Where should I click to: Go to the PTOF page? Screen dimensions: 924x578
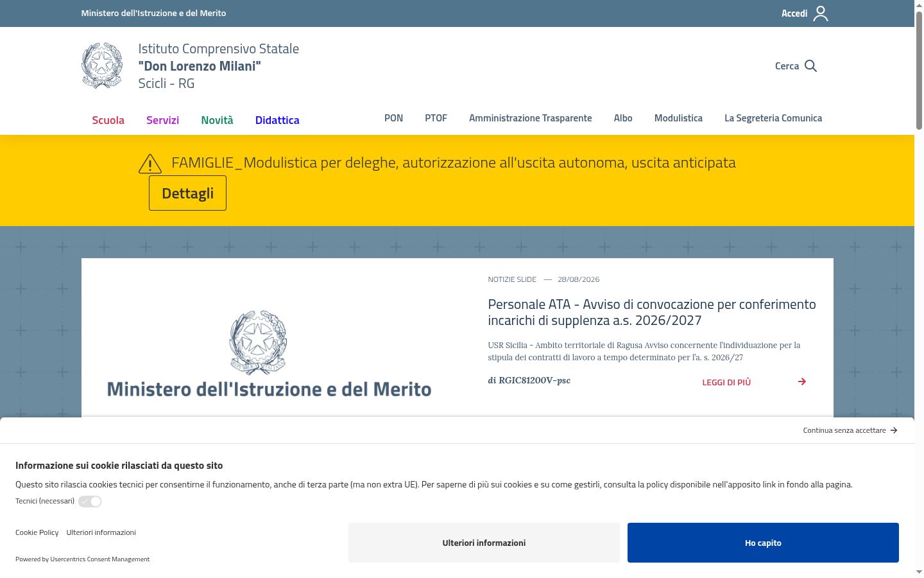coord(436,118)
